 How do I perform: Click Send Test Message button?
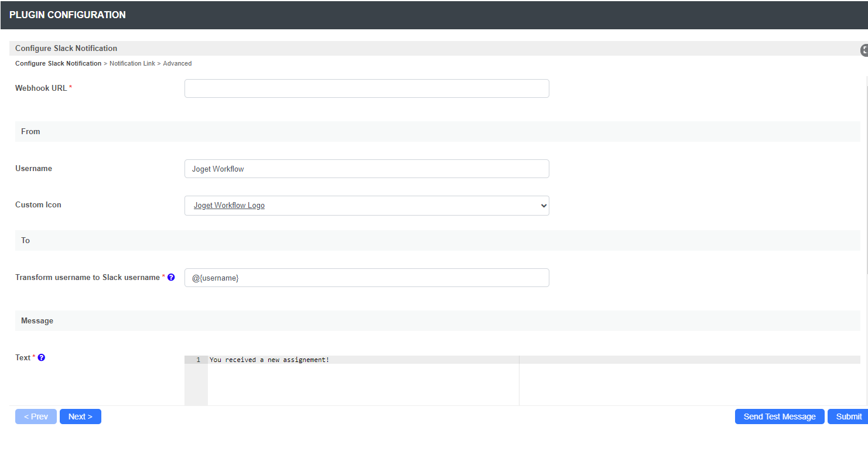tap(779, 417)
